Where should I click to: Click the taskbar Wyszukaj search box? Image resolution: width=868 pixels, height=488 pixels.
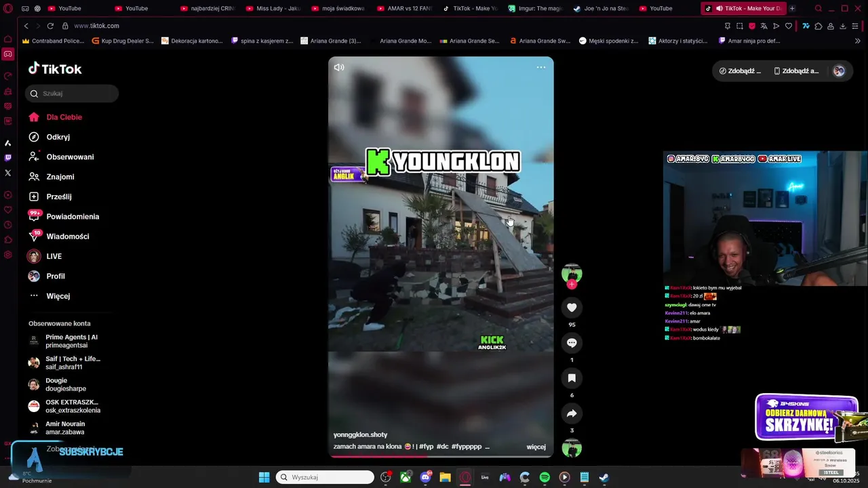coord(325,477)
